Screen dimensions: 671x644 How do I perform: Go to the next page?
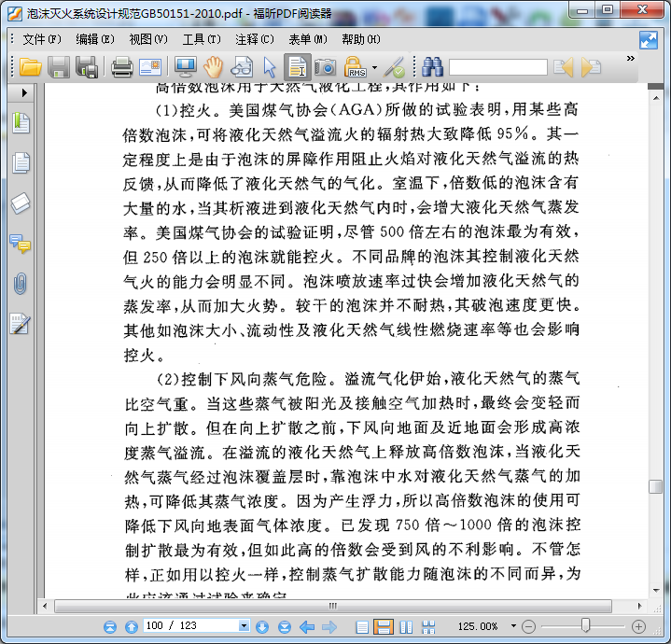(262, 627)
